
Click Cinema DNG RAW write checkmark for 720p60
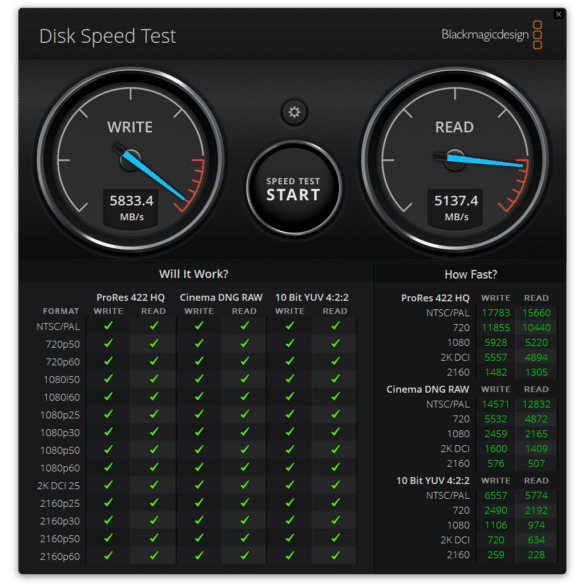199,361
